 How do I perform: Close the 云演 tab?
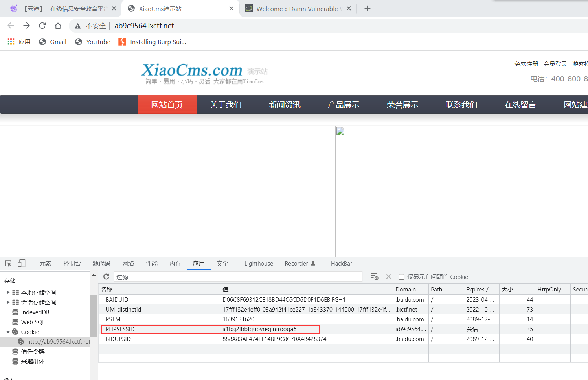(x=114, y=8)
